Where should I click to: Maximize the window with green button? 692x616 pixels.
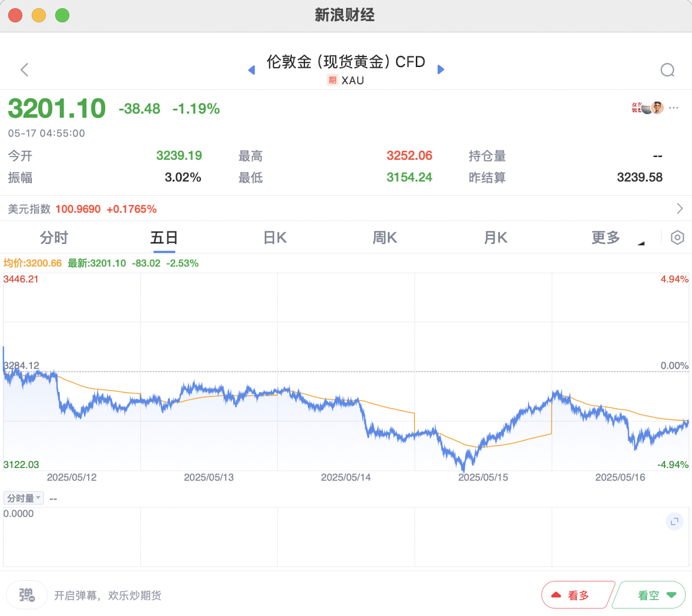tap(62, 15)
